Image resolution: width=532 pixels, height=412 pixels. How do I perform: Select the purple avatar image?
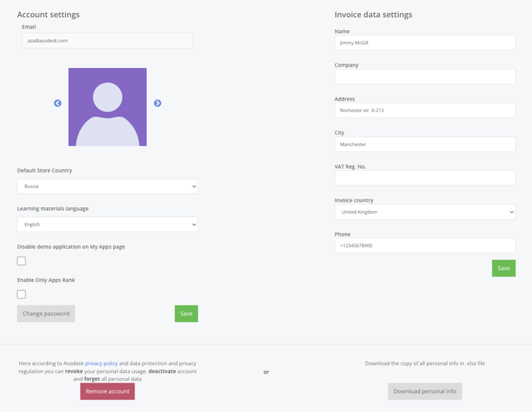(107, 107)
